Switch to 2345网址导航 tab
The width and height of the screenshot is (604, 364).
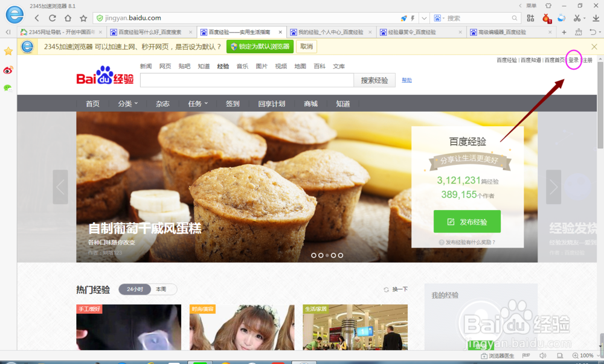[x=61, y=33]
